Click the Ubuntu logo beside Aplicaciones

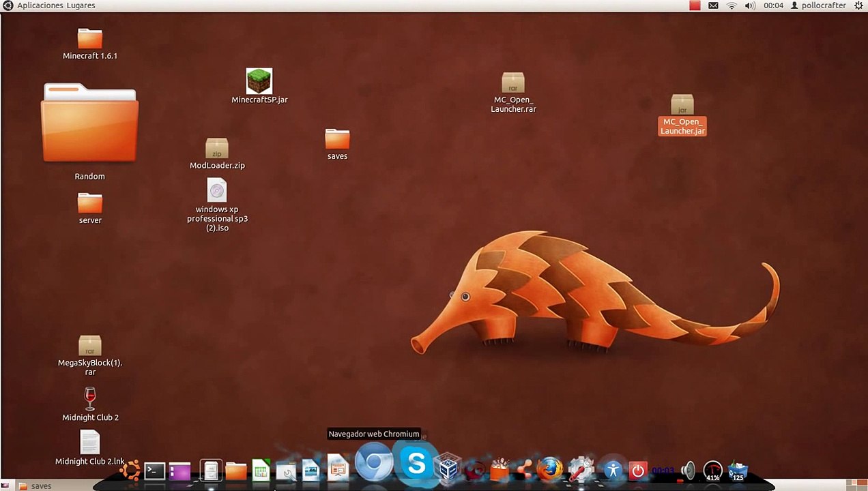(8, 5)
